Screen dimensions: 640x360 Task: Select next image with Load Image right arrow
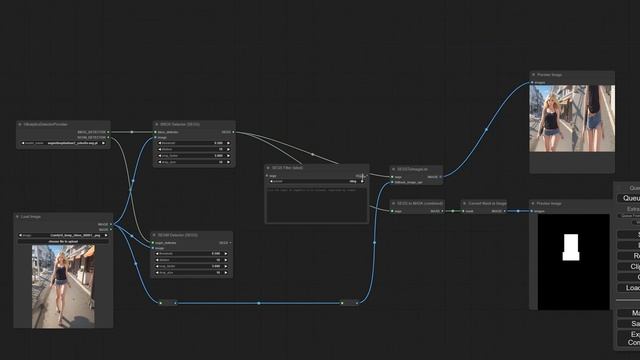tap(106, 236)
